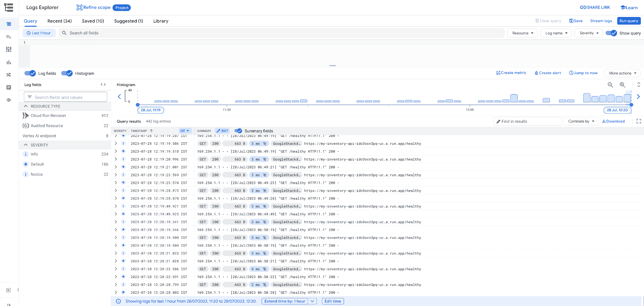Screen dimensions: 644x306
Task: Open the Suggested (1) tab
Action: [128, 21]
